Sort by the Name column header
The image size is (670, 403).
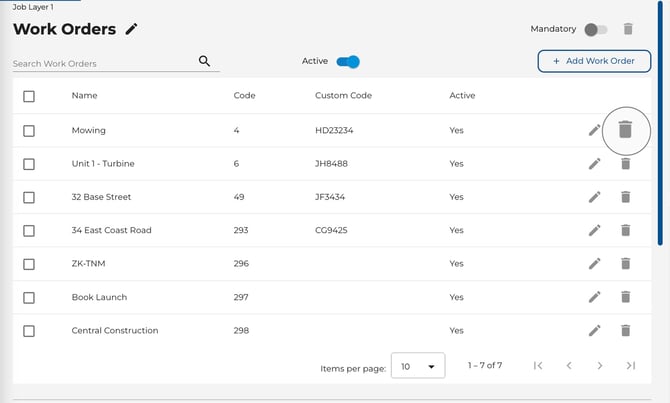[84, 96]
